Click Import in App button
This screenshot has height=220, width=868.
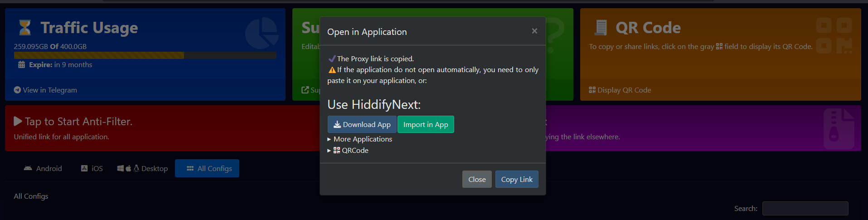[426, 124]
